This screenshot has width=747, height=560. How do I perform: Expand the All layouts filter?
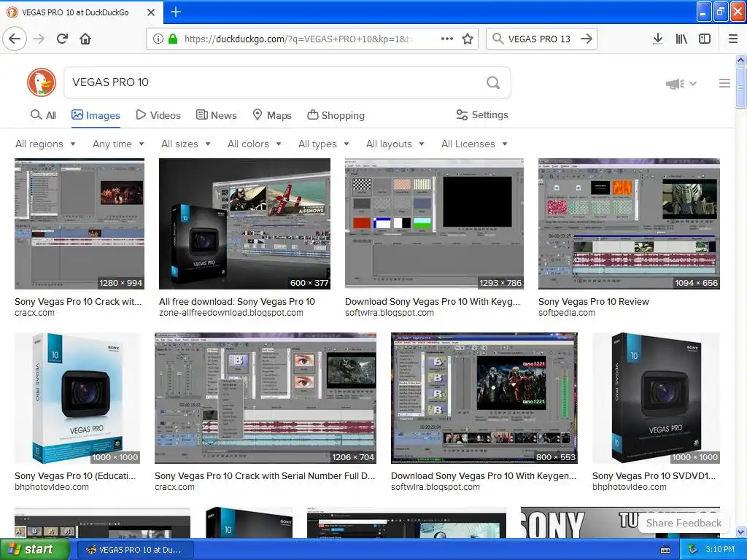click(395, 144)
